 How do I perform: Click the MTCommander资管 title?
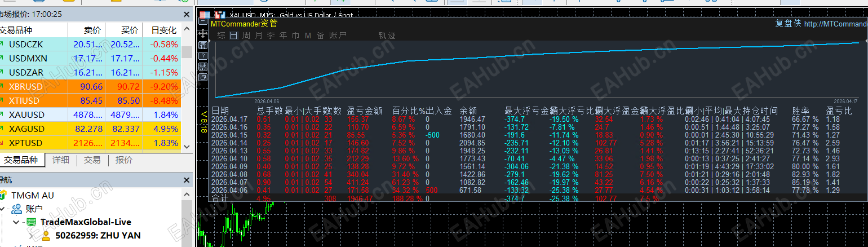[x=244, y=24]
